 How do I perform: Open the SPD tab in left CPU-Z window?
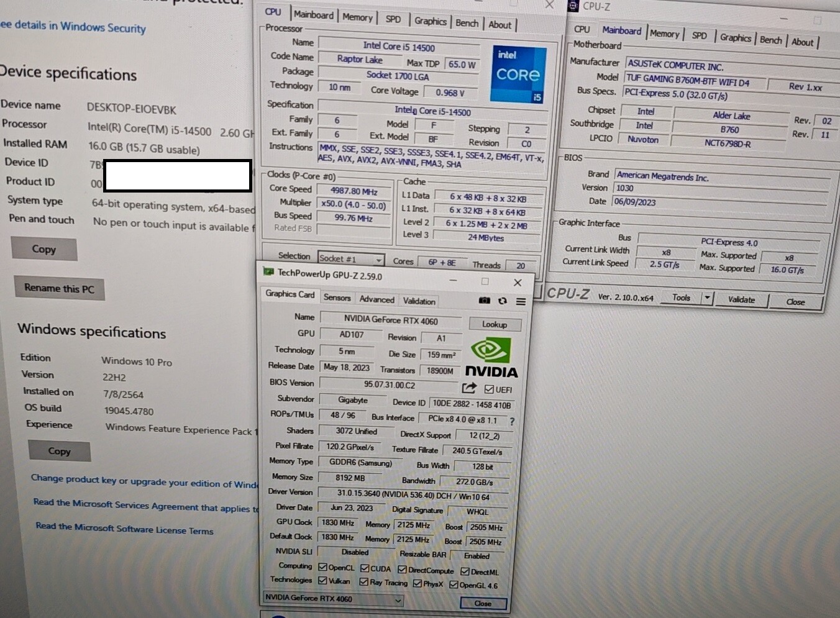[393, 19]
